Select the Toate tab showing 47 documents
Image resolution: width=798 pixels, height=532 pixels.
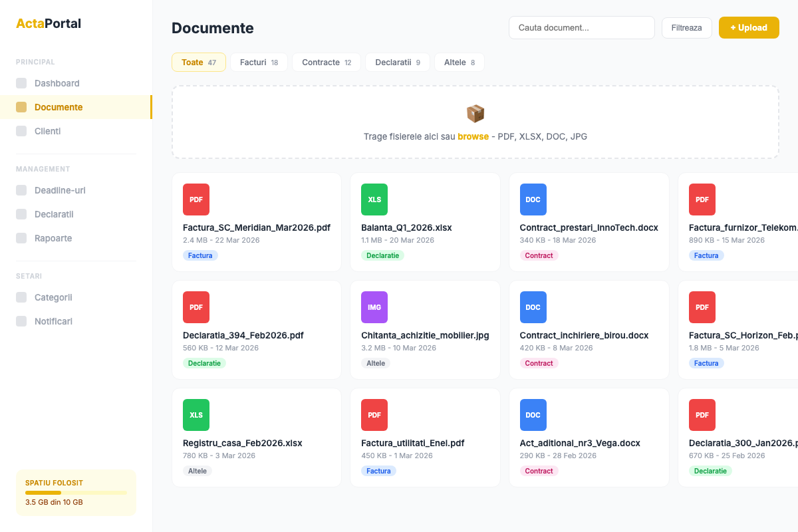coord(198,62)
